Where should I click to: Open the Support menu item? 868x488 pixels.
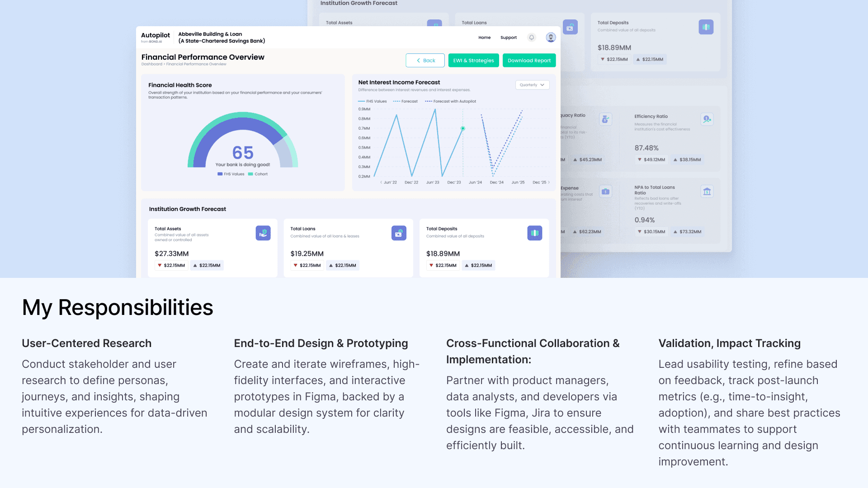pos(508,38)
